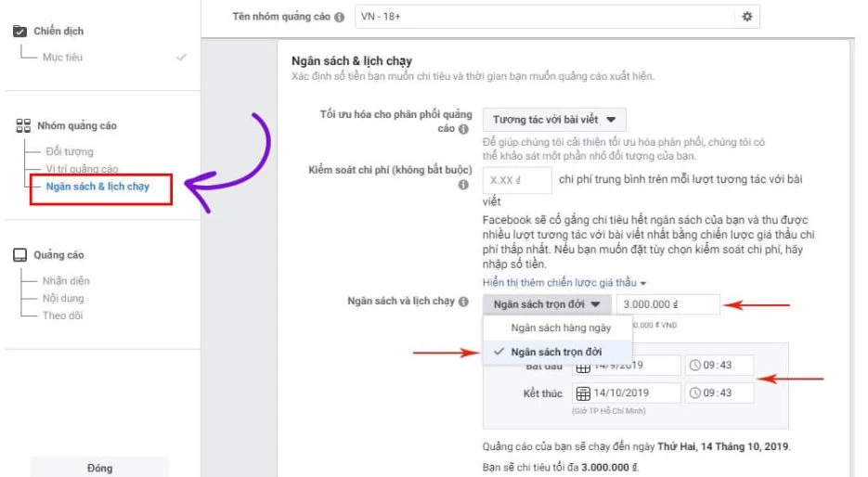
Task: Choose checked Ngân sách trọn đời menu option
Action: click(558, 352)
